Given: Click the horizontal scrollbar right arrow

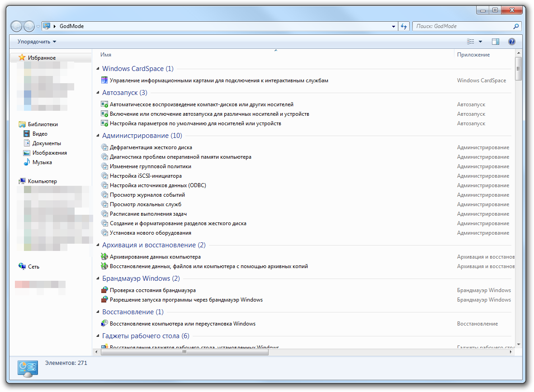Looking at the screenshot, I should (x=510, y=352).
